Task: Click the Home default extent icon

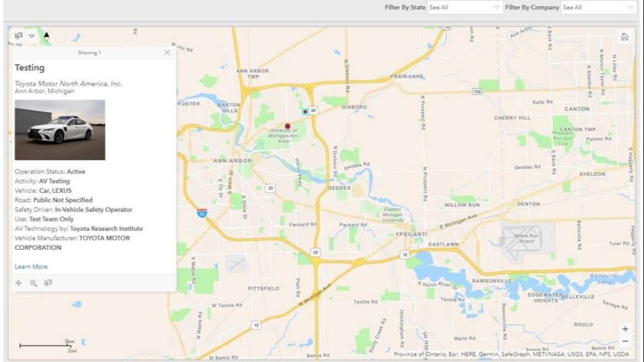Action: point(624,37)
